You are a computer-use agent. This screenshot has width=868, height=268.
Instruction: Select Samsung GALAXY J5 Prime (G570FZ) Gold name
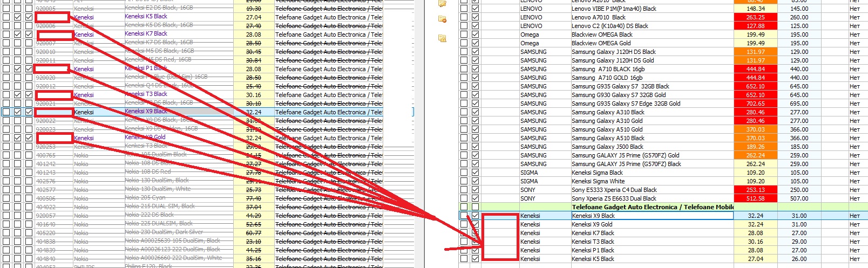626,155
